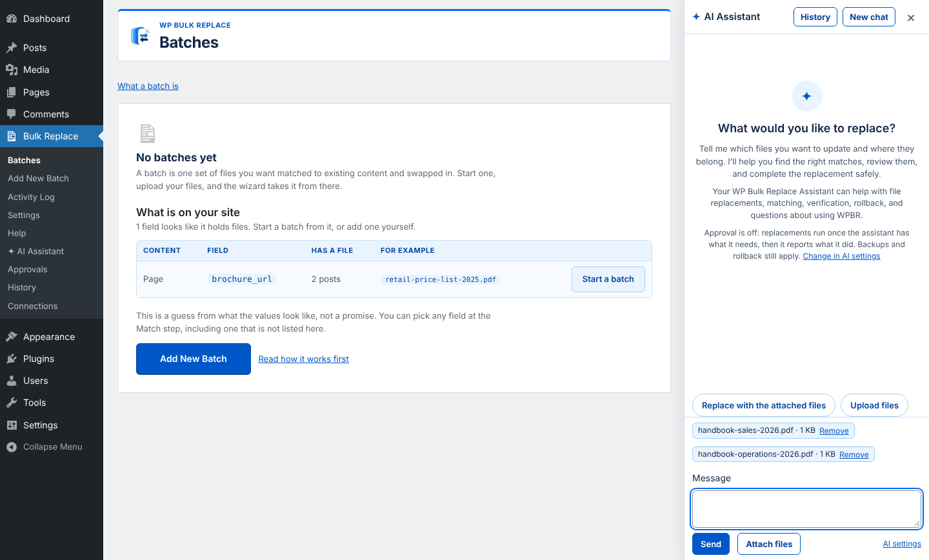The width and height of the screenshot is (929, 560).
Task: Send the assistant message
Action: (x=711, y=544)
